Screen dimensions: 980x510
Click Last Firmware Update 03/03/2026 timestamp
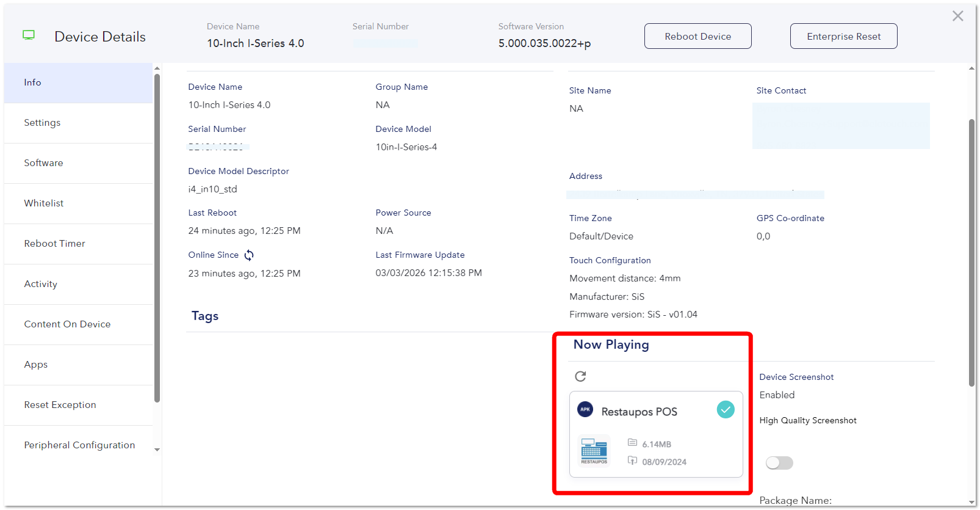[x=428, y=273]
